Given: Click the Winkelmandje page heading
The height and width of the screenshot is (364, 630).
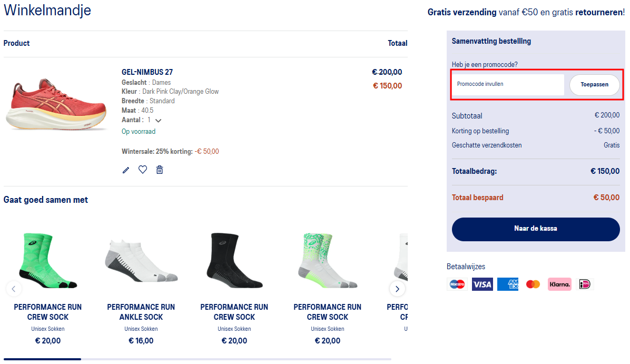Looking at the screenshot, I should pos(47,10).
